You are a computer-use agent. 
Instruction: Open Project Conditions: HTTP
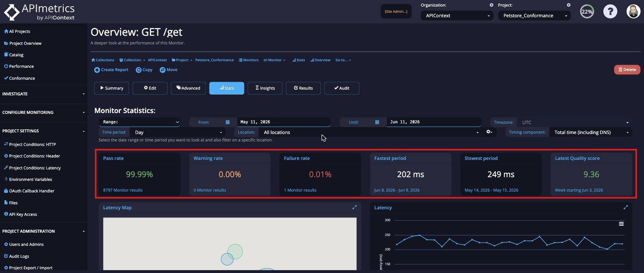[30, 144]
